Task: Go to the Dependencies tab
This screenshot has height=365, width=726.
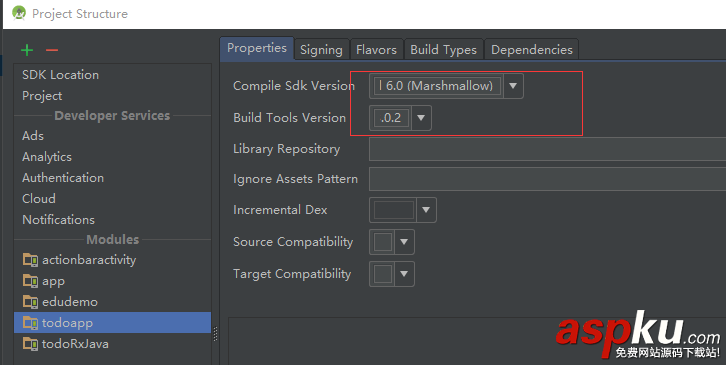Action: pyautogui.click(x=532, y=50)
